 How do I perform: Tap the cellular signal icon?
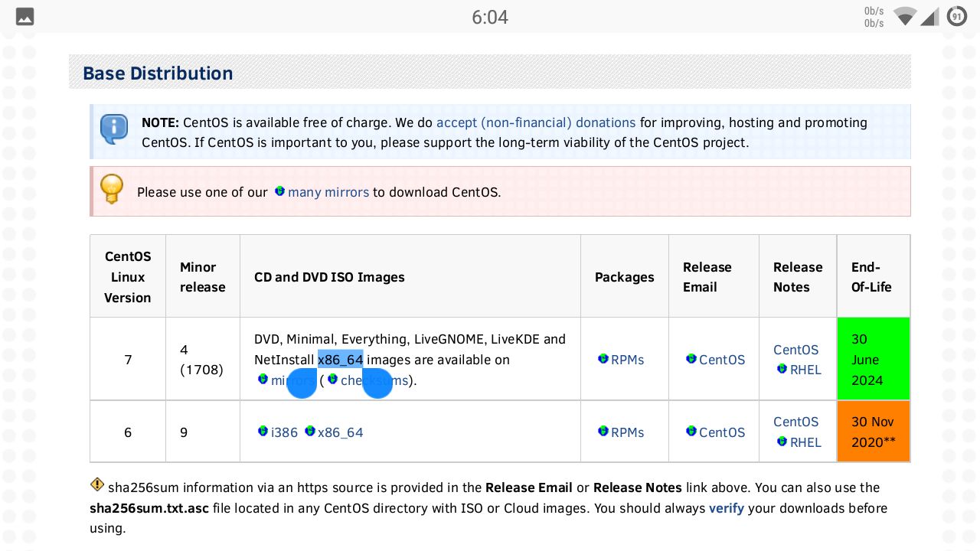(929, 16)
